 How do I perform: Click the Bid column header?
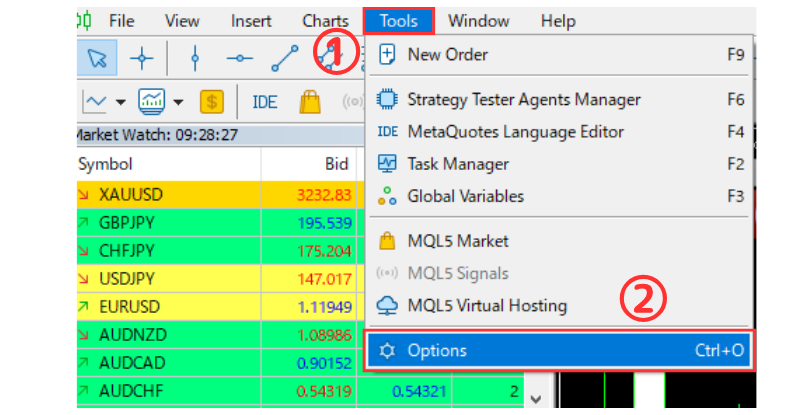tap(337, 164)
